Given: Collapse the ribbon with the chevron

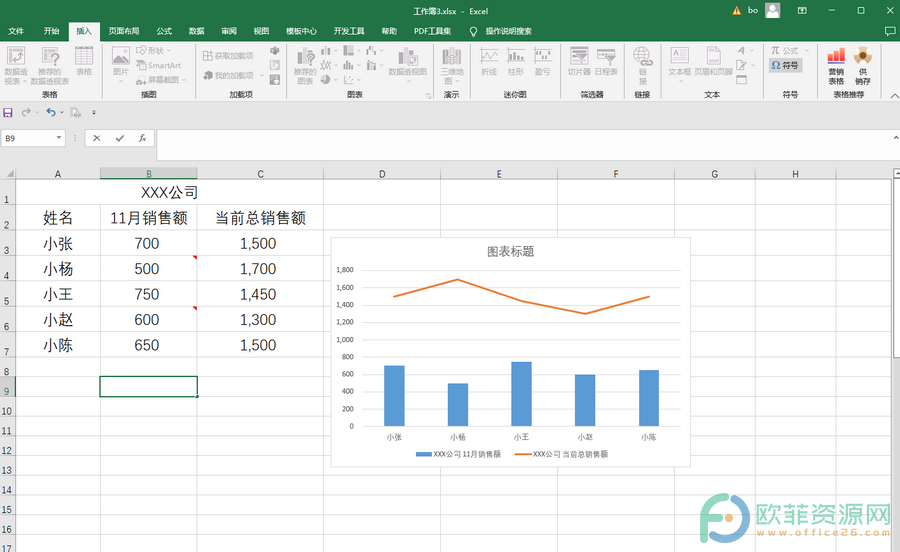Looking at the screenshot, I should 894,96.
